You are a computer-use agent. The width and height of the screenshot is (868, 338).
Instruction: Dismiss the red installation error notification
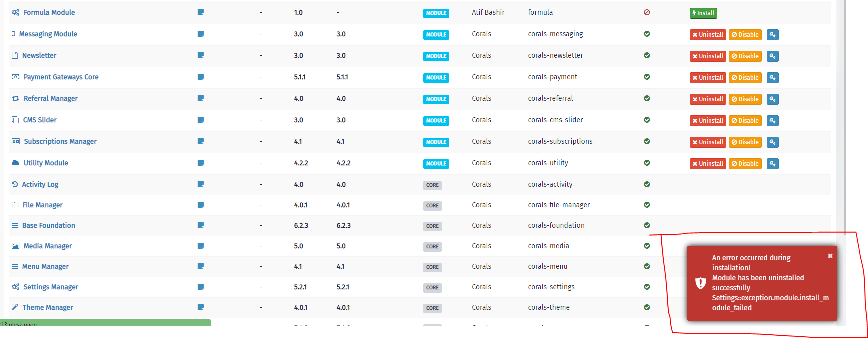(830, 256)
